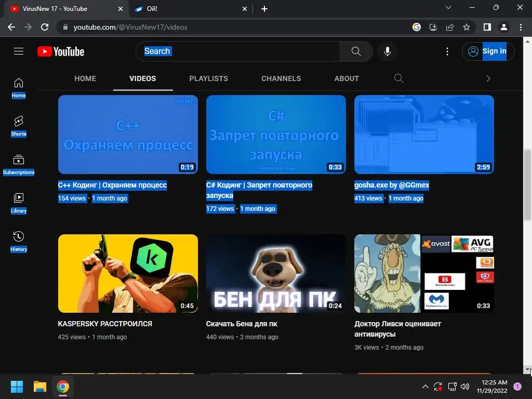Viewport: 532px width, 399px height.
Task: Click into the YouTube Search field
Action: click(237, 51)
